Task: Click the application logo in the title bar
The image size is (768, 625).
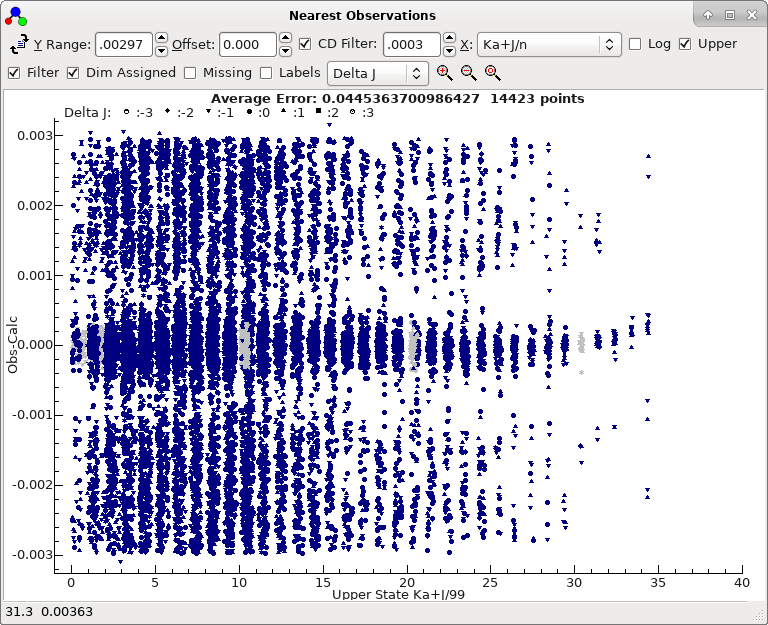Action: pos(16,16)
